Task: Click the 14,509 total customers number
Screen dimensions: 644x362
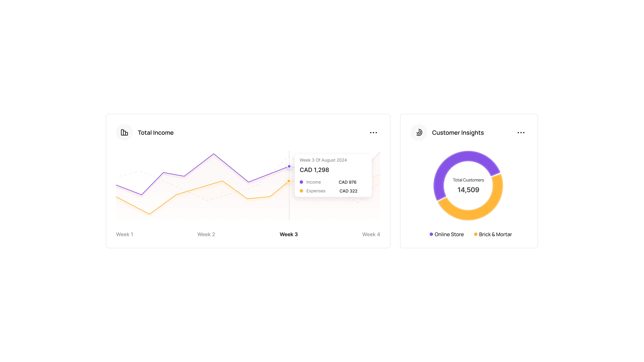Action: tap(468, 190)
